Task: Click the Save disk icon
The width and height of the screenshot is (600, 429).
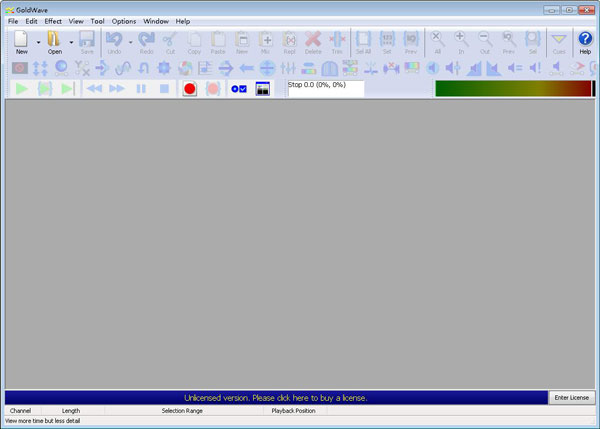Action: pyautogui.click(x=87, y=41)
